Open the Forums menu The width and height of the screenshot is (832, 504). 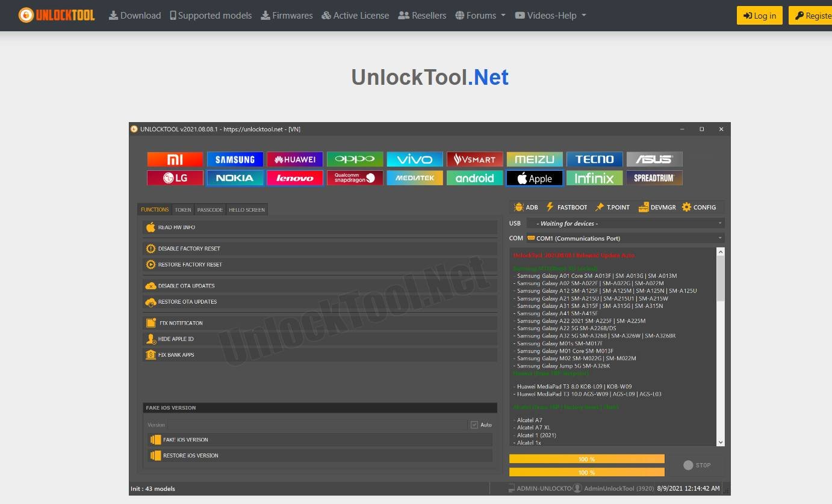[x=480, y=16]
